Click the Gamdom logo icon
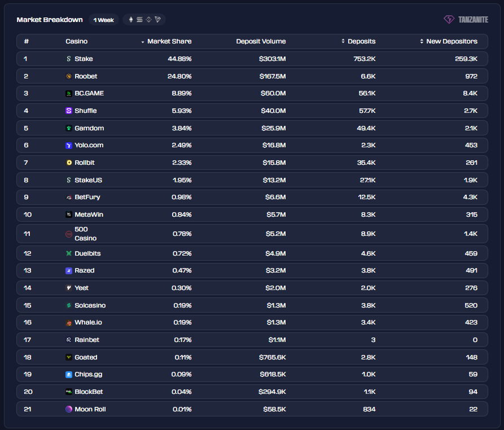This screenshot has width=504, height=430. coord(69,128)
